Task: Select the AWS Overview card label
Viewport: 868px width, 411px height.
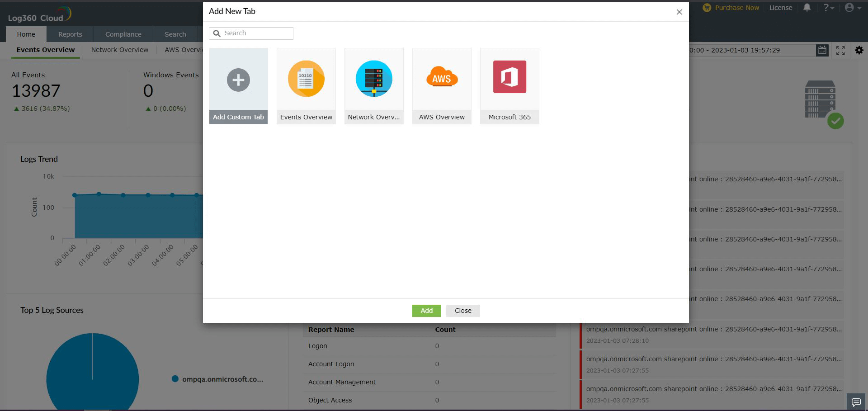Action: [442, 117]
